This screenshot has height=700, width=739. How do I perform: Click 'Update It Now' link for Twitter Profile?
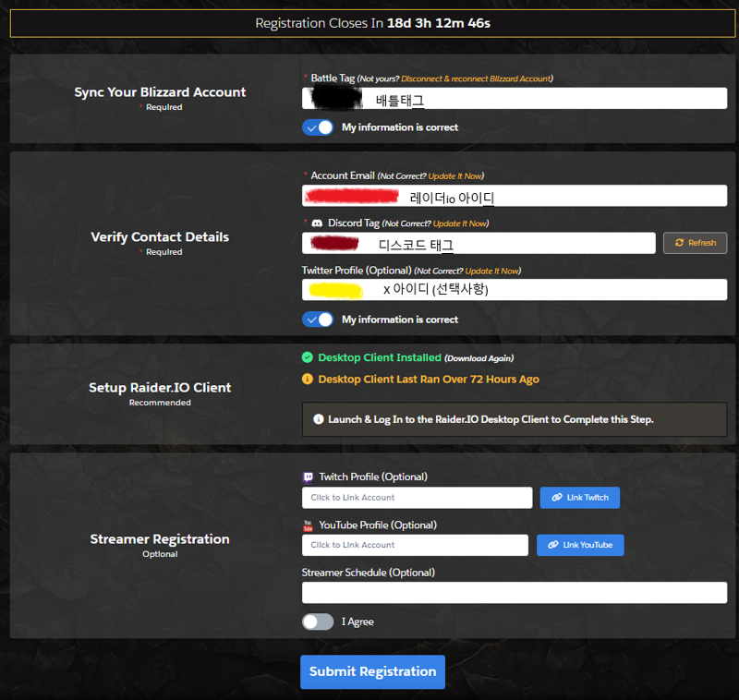491,271
